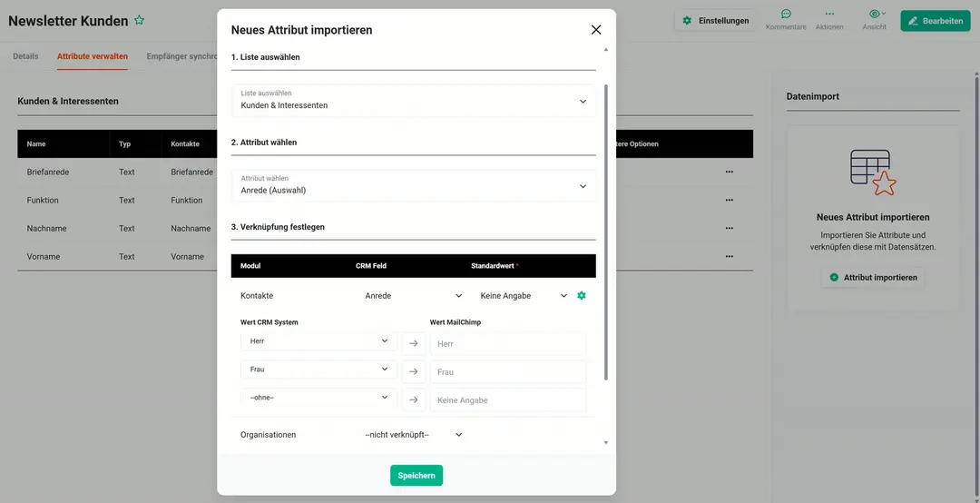The width and height of the screenshot is (980, 503).
Task: Open the Keine Angabe Standardwert dropdown
Action: coord(524,295)
